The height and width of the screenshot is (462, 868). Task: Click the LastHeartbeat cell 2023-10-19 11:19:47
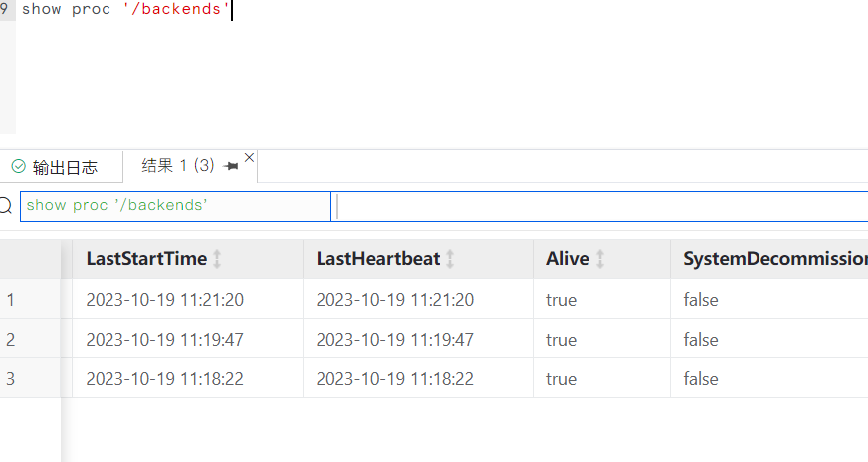[394, 340]
